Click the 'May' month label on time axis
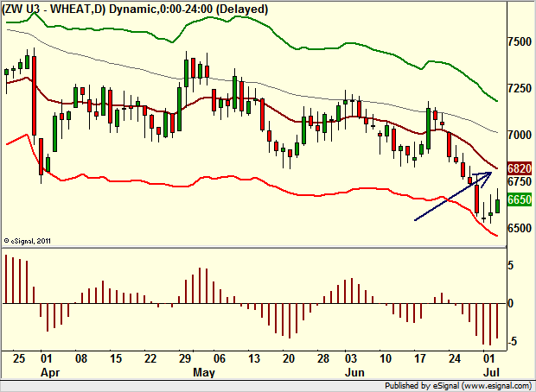Image resolution: width=536 pixels, height=392 pixels. (x=204, y=372)
